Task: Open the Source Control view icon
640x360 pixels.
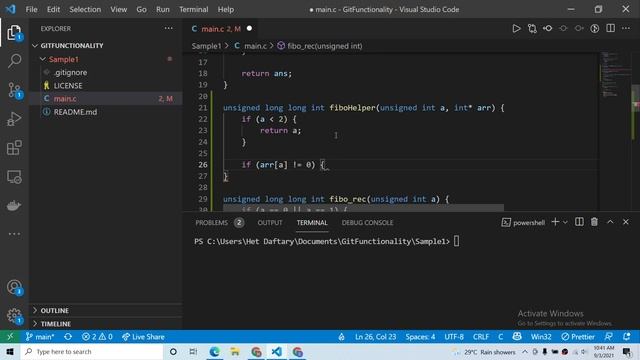Action: (14, 90)
